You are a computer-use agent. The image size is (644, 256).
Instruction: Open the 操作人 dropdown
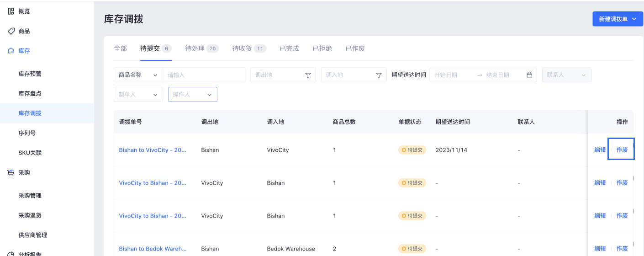tap(192, 95)
